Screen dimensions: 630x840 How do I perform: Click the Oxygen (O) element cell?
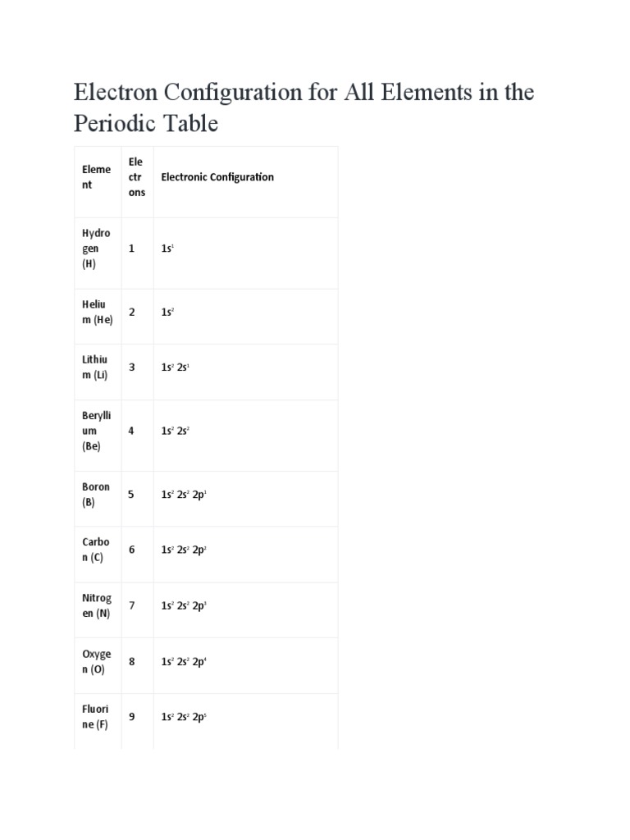(x=96, y=661)
